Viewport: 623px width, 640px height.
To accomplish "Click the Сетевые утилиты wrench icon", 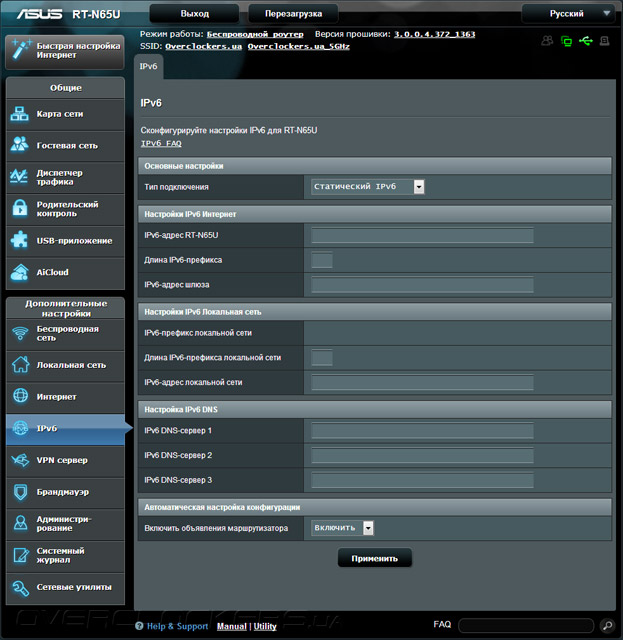I will coord(20,588).
